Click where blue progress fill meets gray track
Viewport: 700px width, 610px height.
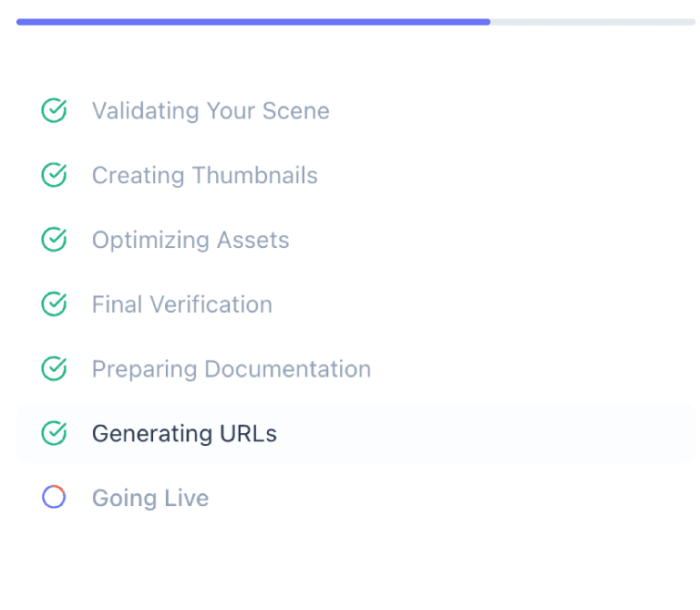click(x=489, y=22)
